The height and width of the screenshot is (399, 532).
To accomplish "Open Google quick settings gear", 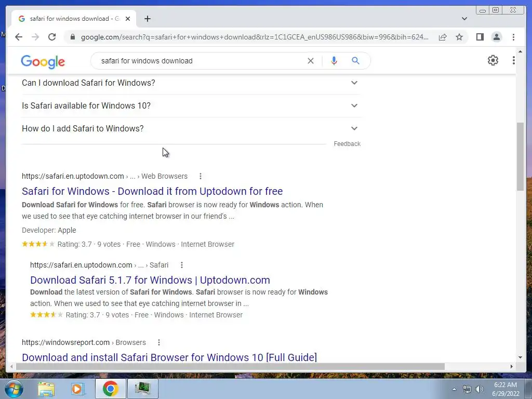I will (493, 60).
